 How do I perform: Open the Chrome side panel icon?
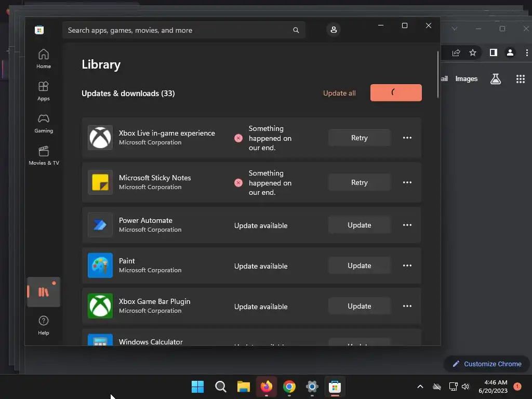494,52
